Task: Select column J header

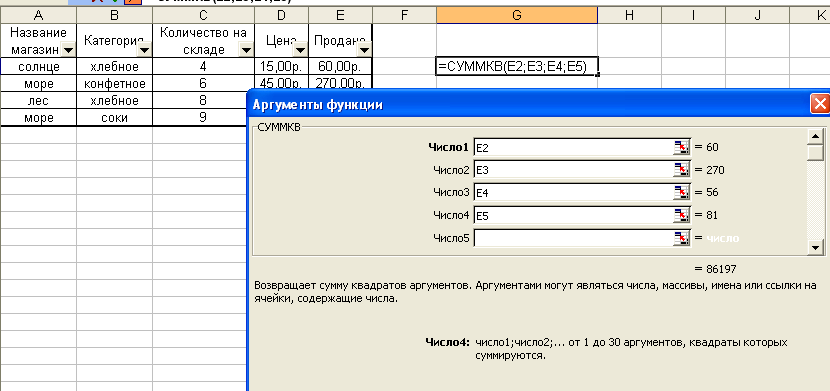Action: click(757, 15)
